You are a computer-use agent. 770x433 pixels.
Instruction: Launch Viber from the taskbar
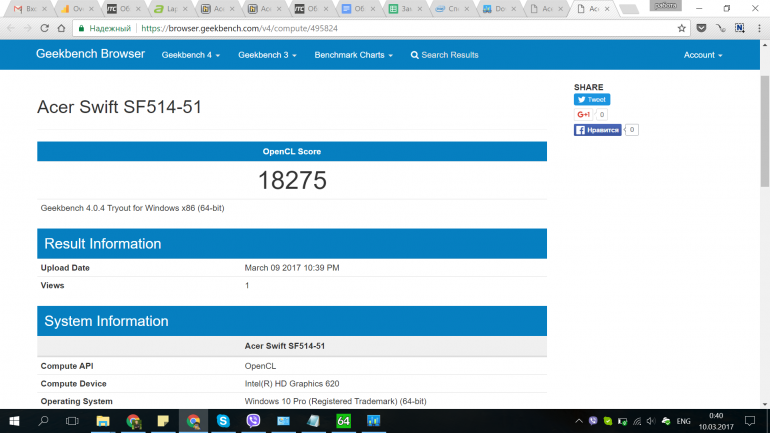(253, 421)
